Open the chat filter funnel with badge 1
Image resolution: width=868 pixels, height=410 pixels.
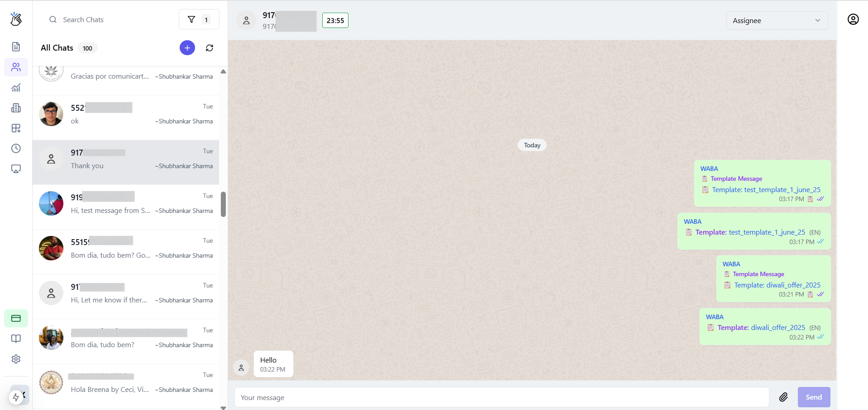coord(199,19)
